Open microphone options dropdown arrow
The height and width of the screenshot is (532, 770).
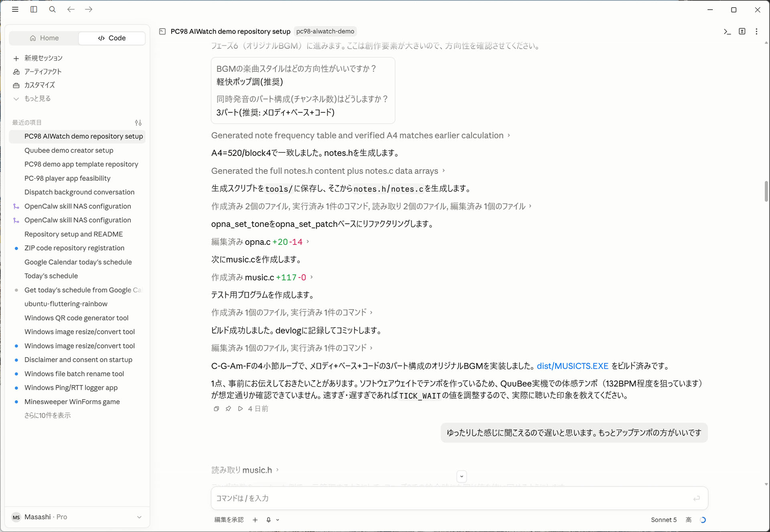pos(278,520)
